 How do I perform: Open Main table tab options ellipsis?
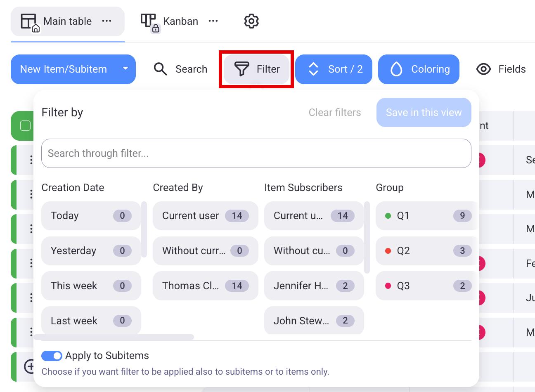coord(107,21)
